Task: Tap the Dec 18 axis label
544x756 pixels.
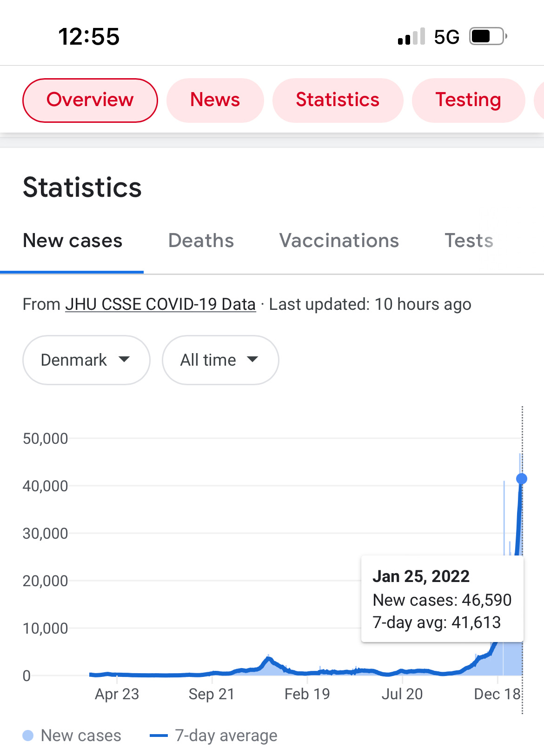Action: pos(497,694)
